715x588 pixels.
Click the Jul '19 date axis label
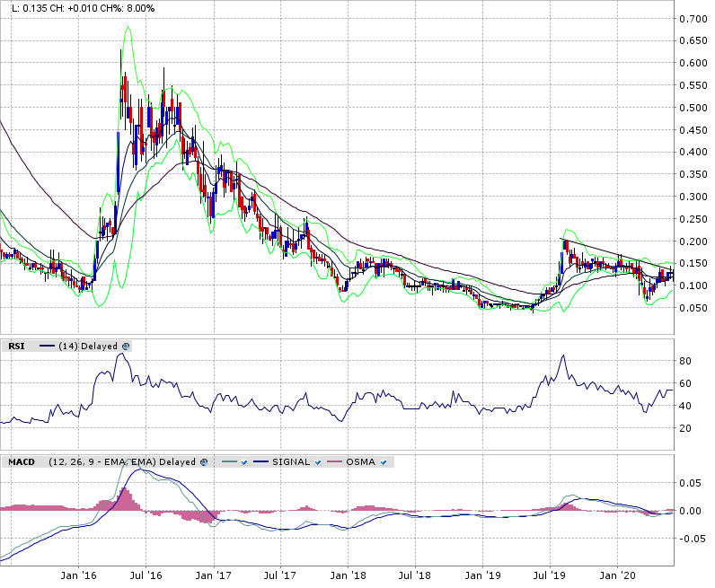pos(549,574)
